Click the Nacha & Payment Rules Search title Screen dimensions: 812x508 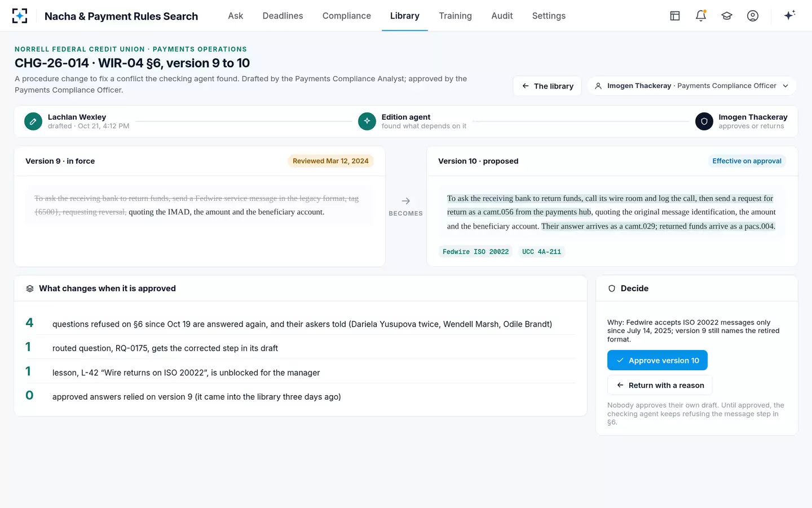121,16
